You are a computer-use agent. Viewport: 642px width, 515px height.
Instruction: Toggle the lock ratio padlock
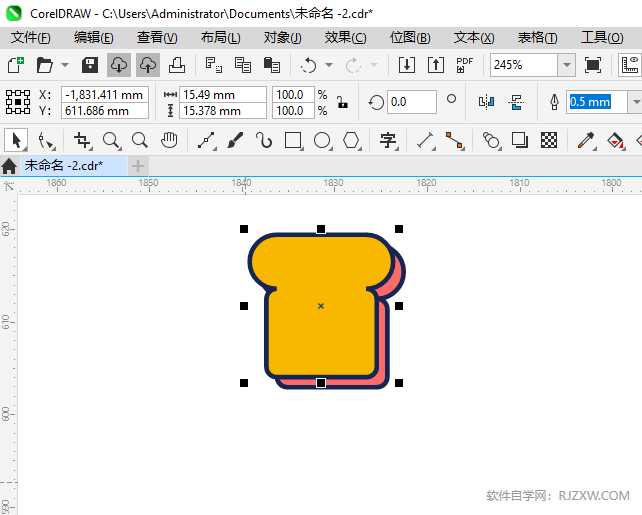click(x=342, y=102)
